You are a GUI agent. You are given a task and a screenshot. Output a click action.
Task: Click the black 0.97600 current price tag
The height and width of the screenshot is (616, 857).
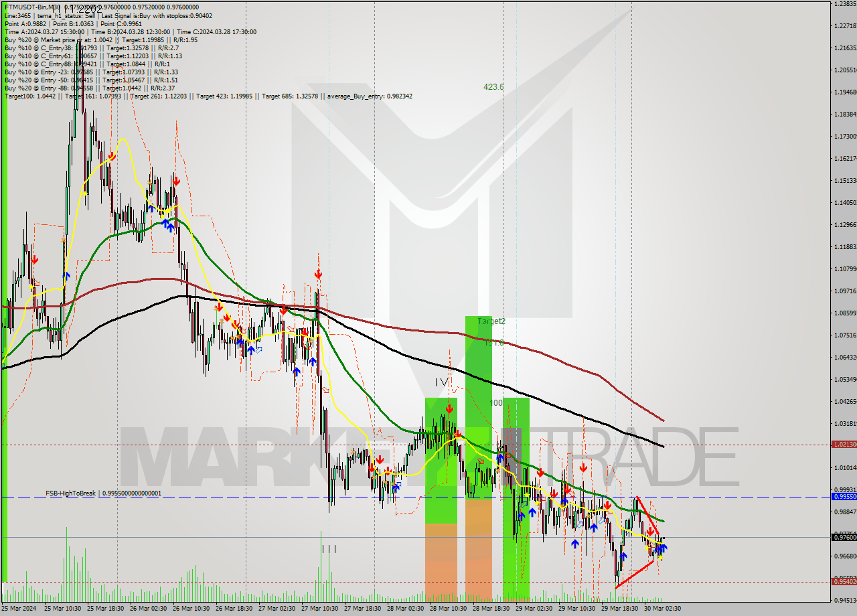point(844,537)
